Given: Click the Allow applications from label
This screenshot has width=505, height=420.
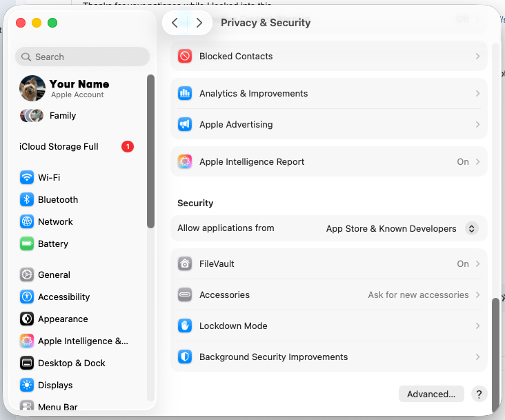Looking at the screenshot, I should click(x=226, y=228).
